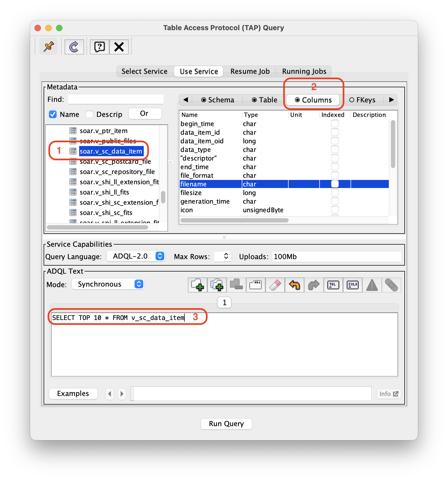Select the Columns metadata tab
The width and height of the screenshot is (448, 480).
[x=313, y=100]
